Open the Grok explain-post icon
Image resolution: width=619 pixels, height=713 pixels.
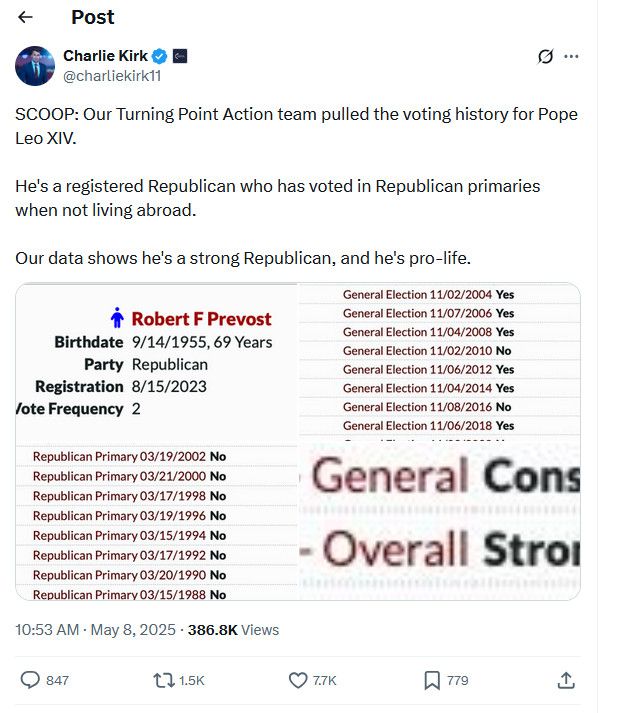(545, 56)
